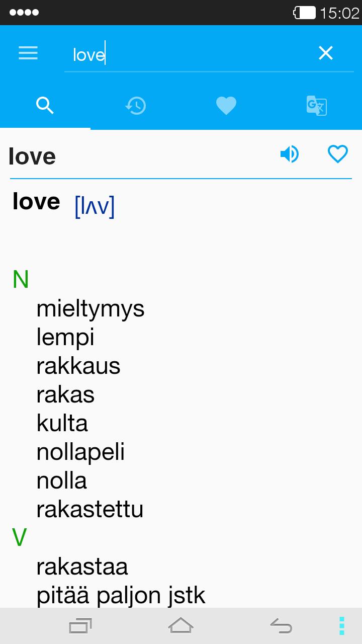The width and height of the screenshot is (362, 644).
Task: Open the Google Translate tab
Action: pyautogui.click(x=317, y=106)
